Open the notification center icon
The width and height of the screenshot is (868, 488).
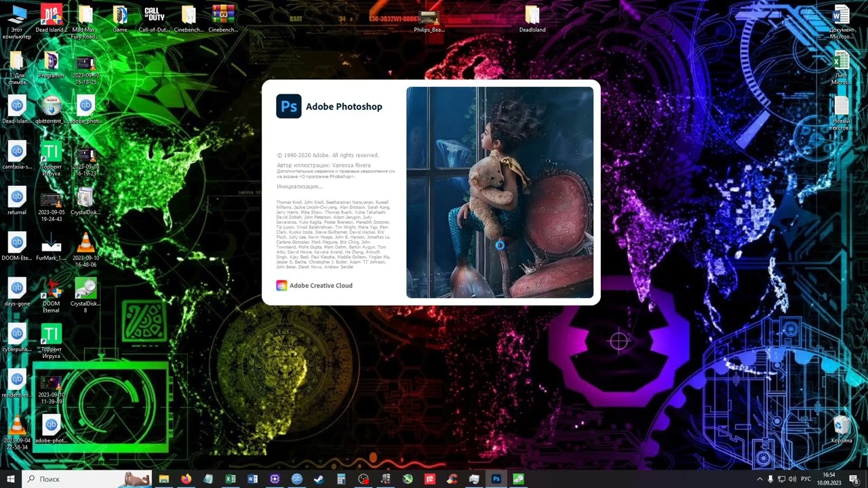(x=854, y=479)
